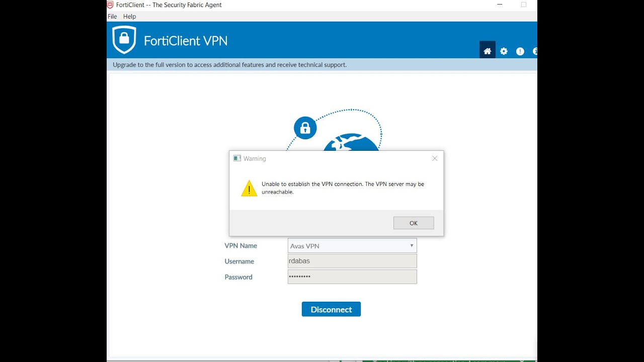Select the Username field containing rdabas
This screenshot has height=362, width=644.
[x=352, y=260]
